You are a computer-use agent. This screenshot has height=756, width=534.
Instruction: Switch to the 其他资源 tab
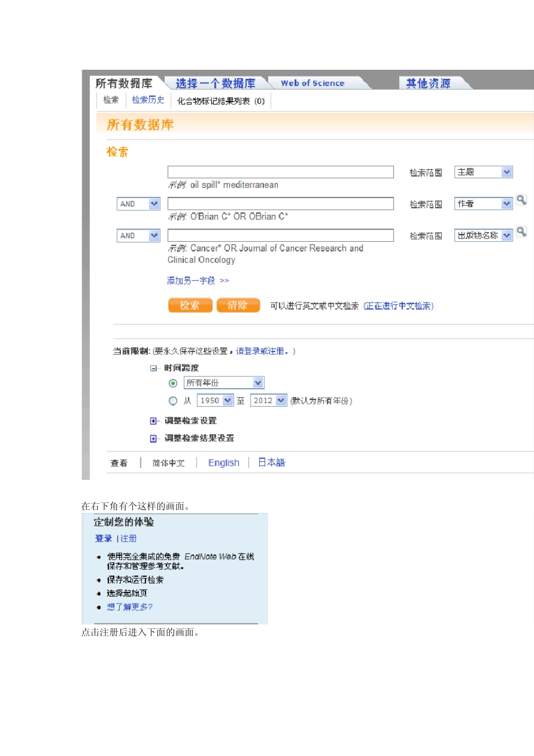click(x=429, y=83)
